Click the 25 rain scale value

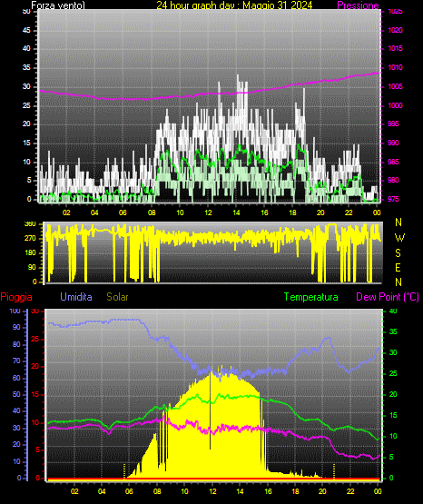click(x=35, y=339)
